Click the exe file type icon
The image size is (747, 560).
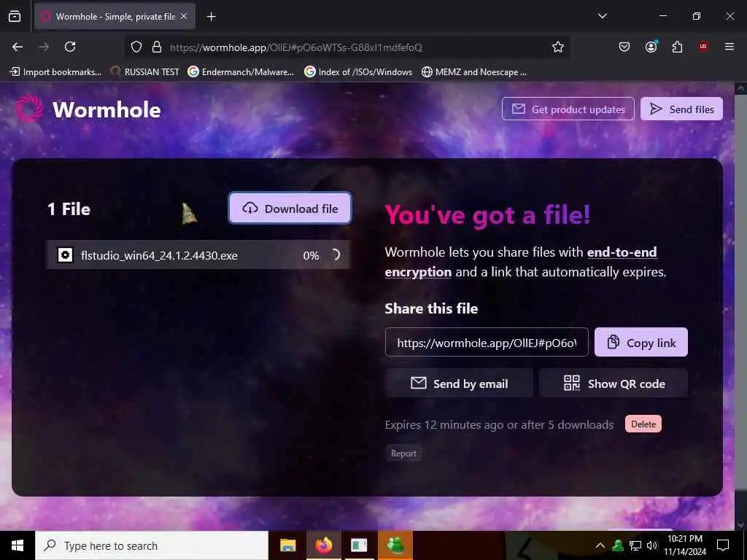pyautogui.click(x=65, y=255)
